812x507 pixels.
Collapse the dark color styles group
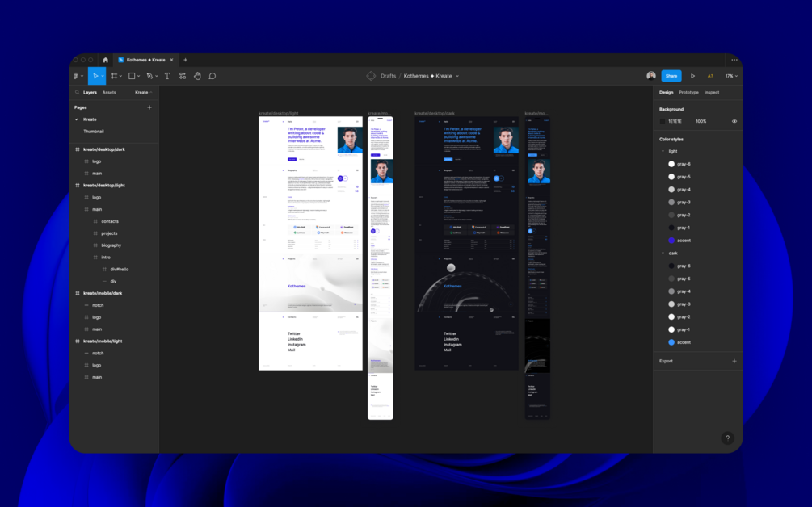coord(663,253)
